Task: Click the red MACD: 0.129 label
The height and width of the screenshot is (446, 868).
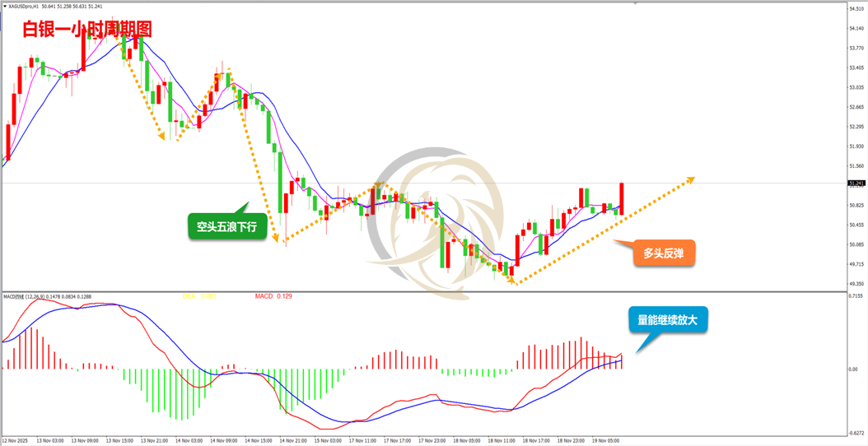Action: tap(273, 296)
